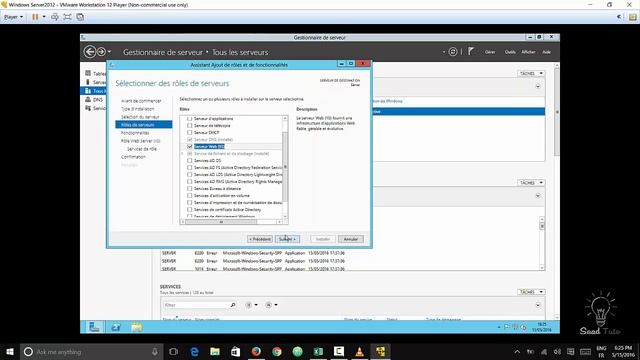Open the events TÂCHES dropdown
The image size is (640, 360).
pyautogui.click(x=531, y=182)
